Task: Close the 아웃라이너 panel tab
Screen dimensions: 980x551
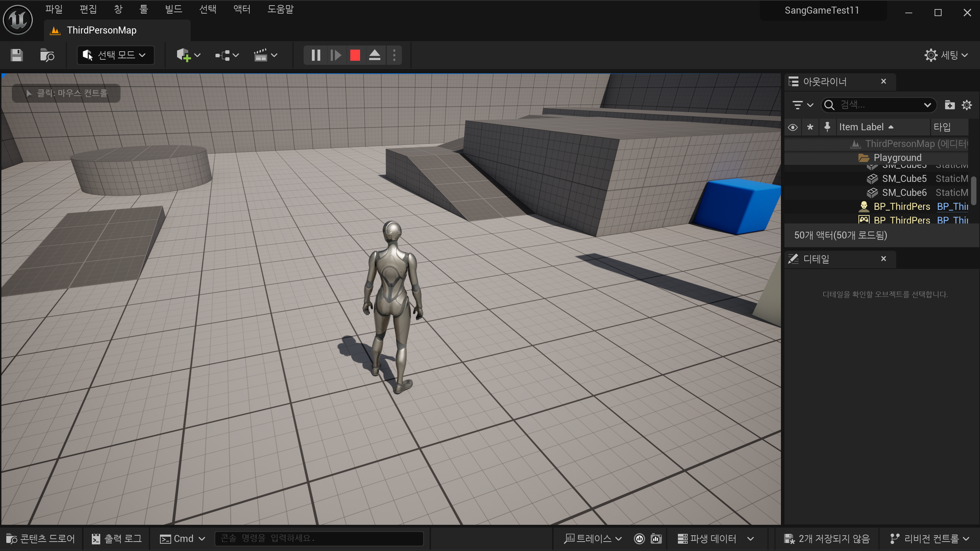Action: tap(883, 81)
